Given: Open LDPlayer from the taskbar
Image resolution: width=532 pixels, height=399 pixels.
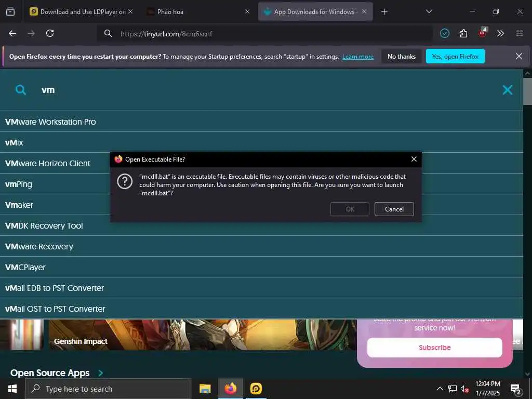Looking at the screenshot, I should coord(256,389).
